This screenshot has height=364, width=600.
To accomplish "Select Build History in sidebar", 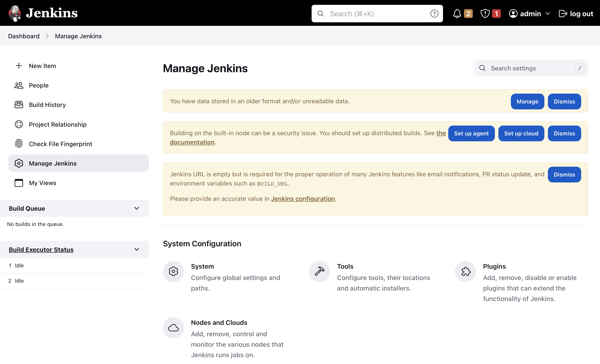I will point(47,105).
